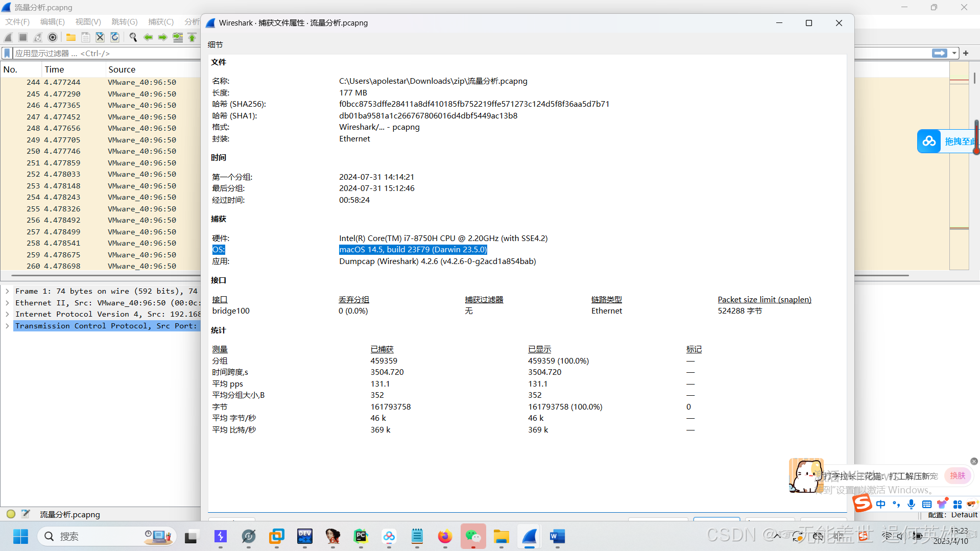Open Sogou toolbox grid icon
980x551 pixels.
pyautogui.click(x=958, y=505)
